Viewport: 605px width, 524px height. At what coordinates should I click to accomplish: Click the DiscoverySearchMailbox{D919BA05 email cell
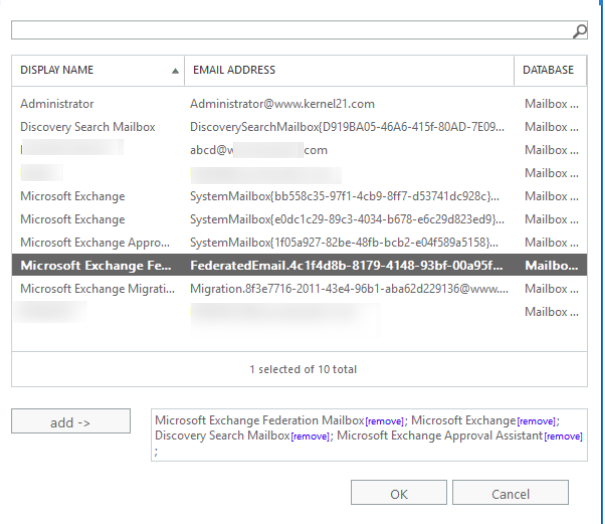click(347, 127)
